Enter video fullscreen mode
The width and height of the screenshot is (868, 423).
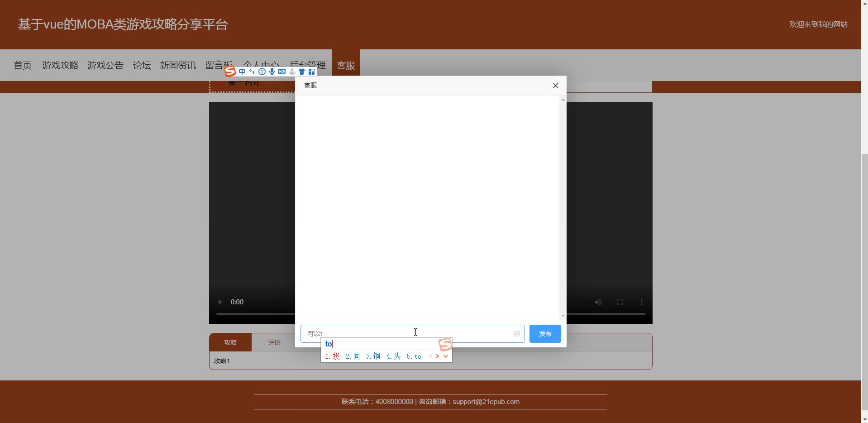pos(620,302)
